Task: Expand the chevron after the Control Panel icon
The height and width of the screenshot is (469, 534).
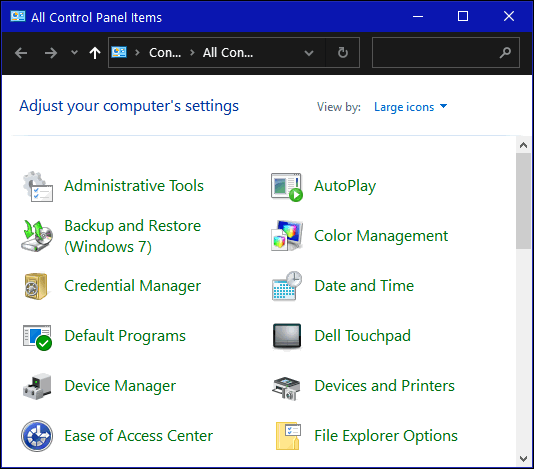Action: click(x=137, y=52)
